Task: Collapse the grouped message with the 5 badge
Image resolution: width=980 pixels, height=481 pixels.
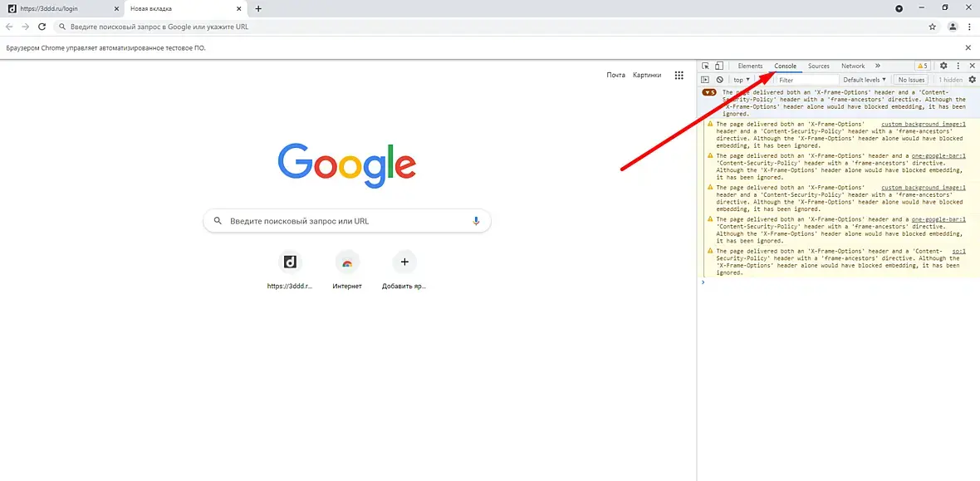Action: 708,92
